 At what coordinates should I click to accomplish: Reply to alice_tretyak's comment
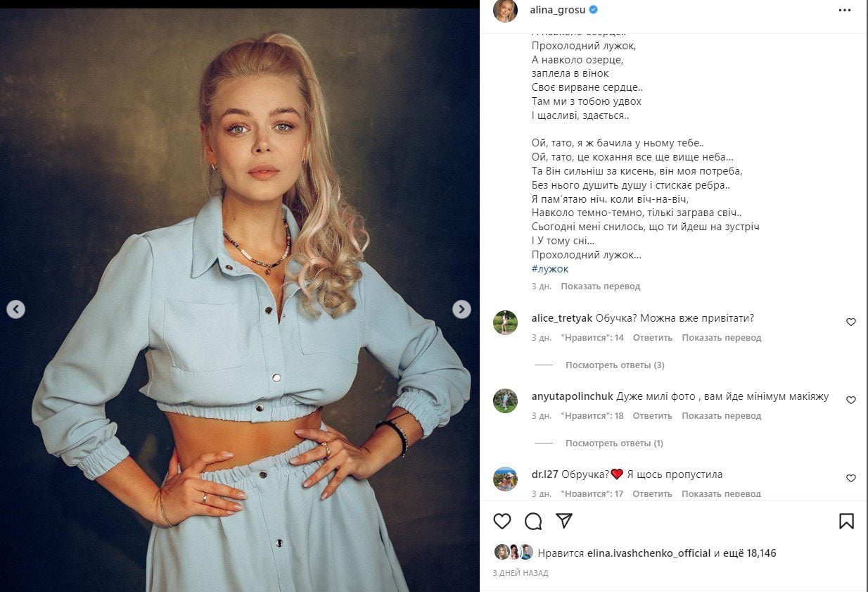(x=653, y=338)
